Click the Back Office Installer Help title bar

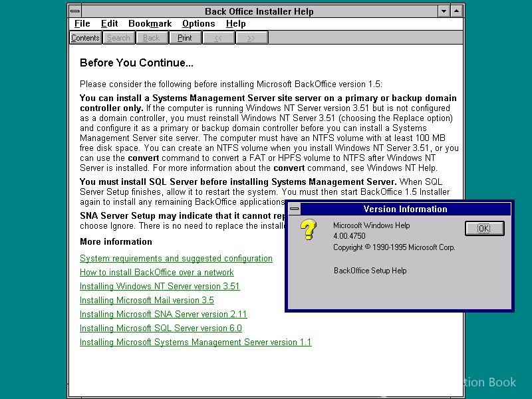(x=259, y=11)
